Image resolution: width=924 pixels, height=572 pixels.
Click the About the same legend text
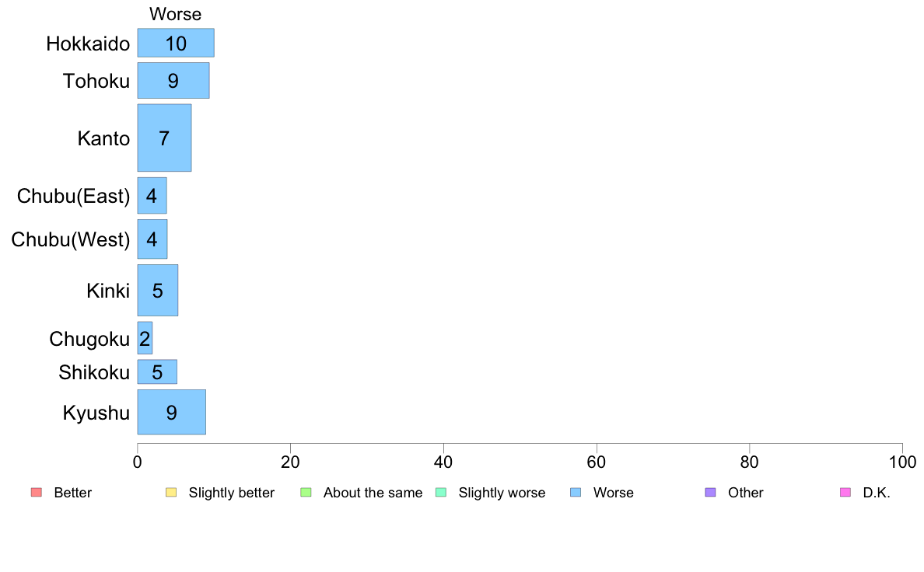point(373,493)
